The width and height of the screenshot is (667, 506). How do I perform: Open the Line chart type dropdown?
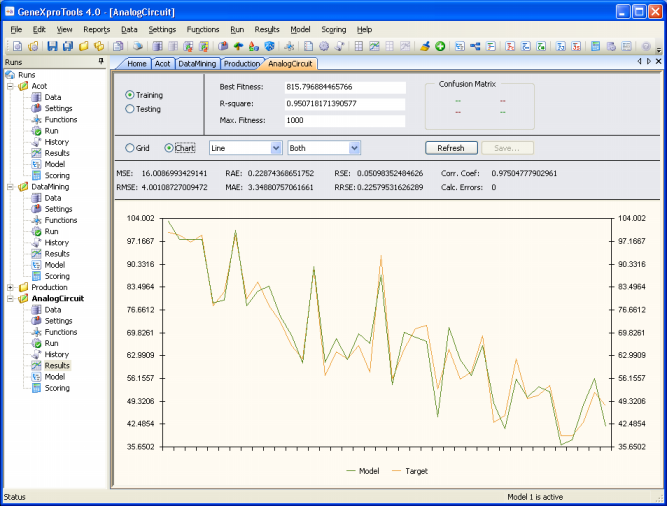[244, 148]
